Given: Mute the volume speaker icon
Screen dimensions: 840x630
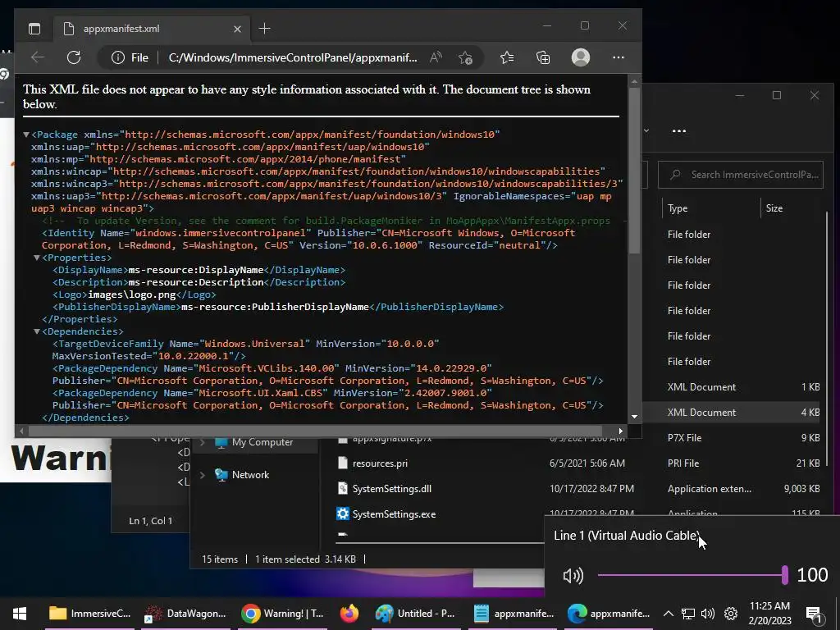Looking at the screenshot, I should (x=573, y=576).
